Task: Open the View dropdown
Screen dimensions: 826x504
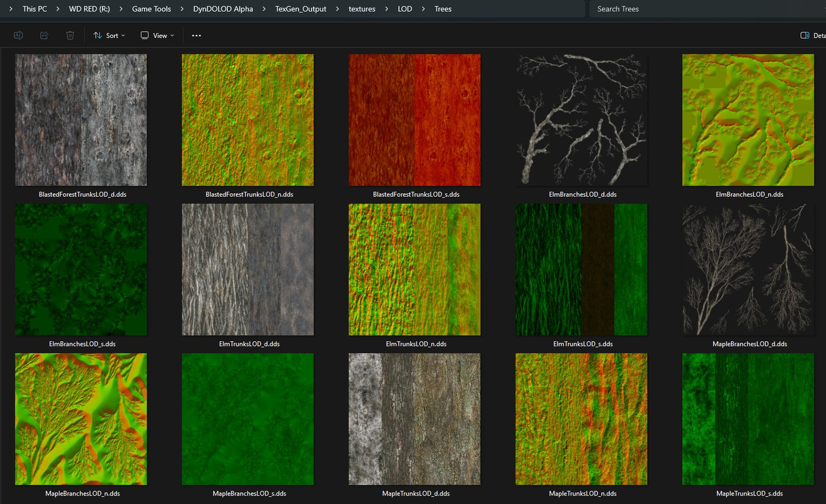Action: 157,35
